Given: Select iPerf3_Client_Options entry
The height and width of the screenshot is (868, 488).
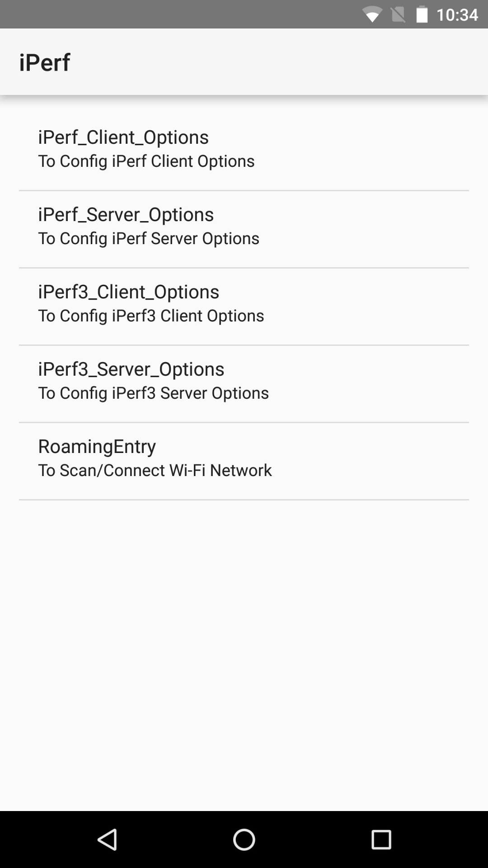Looking at the screenshot, I should [128, 292].
